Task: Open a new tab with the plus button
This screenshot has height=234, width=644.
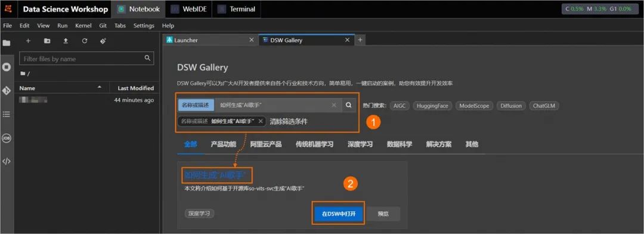Action: [360, 40]
